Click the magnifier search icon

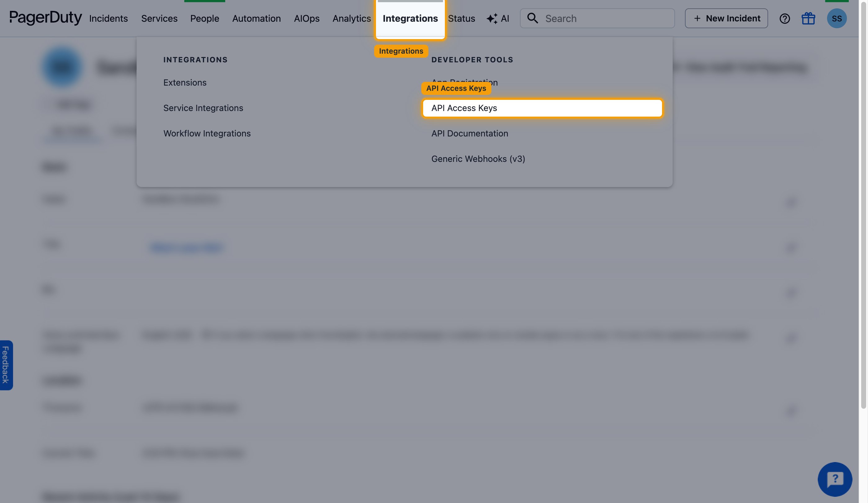(533, 18)
